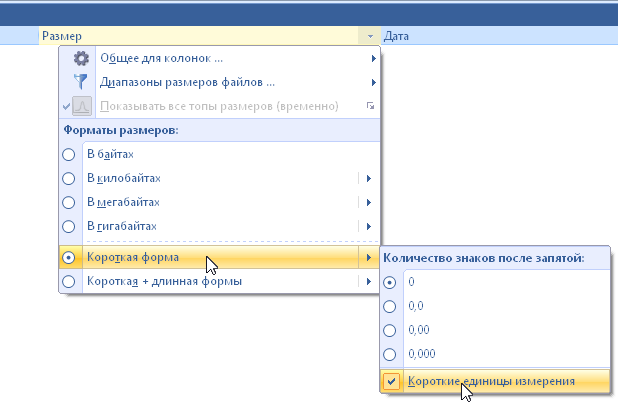
Task: Select В гигабайтах radio option
Action: (x=69, y=227)
